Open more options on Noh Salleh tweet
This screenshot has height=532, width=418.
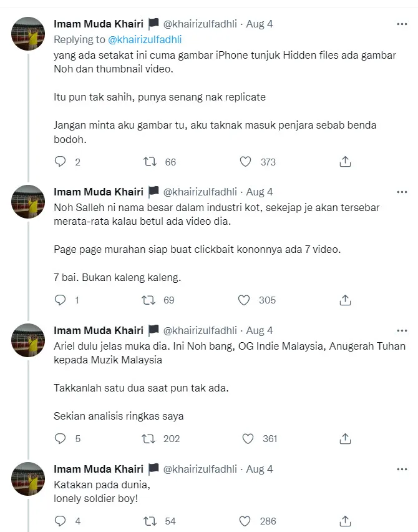tap(402, 192)
